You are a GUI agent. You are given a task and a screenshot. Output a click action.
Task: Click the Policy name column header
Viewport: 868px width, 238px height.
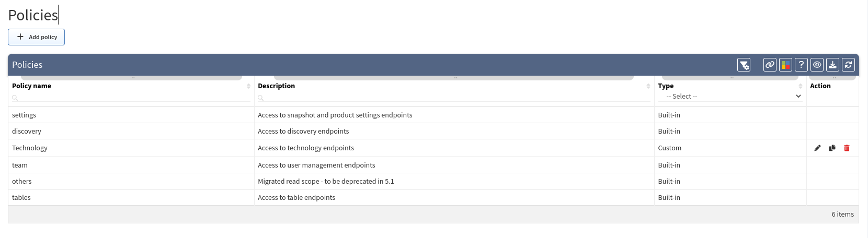31,86
